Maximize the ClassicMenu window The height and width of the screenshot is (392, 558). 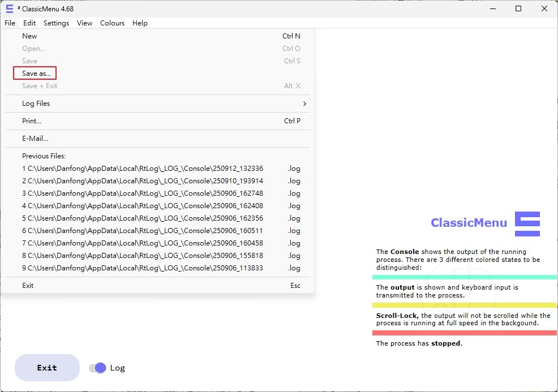pyautogui.click(x=518, y=8)
